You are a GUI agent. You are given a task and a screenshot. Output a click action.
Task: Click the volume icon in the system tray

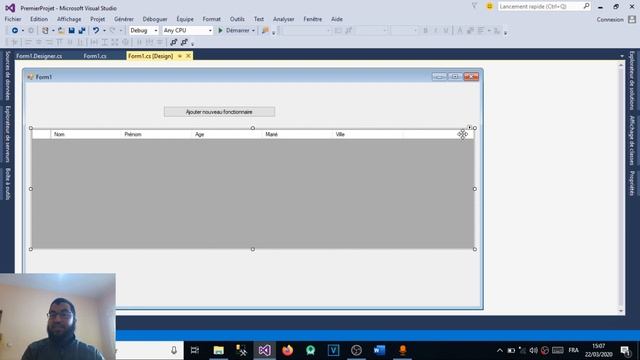click(x=533, y=350)
